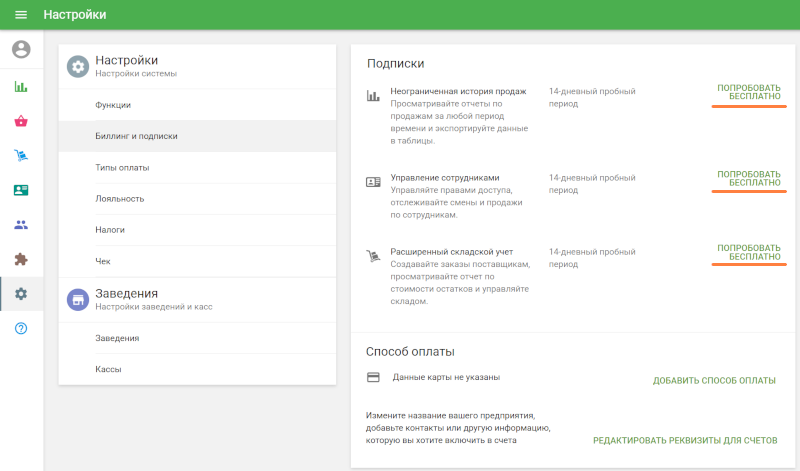Image resolution: width=800 pixels, height=471 pixels.
Task: Try free the Управление сотрудниками subscription
Action: (x=748, y=179)
